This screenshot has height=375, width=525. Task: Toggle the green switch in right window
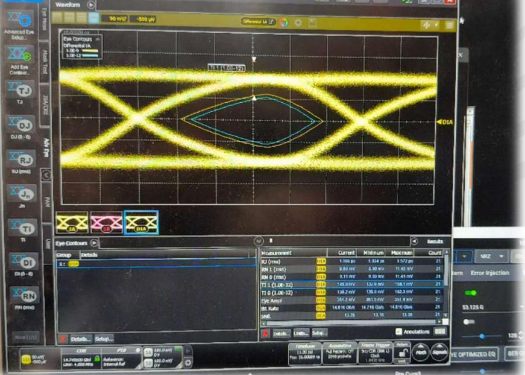(471, 293)
